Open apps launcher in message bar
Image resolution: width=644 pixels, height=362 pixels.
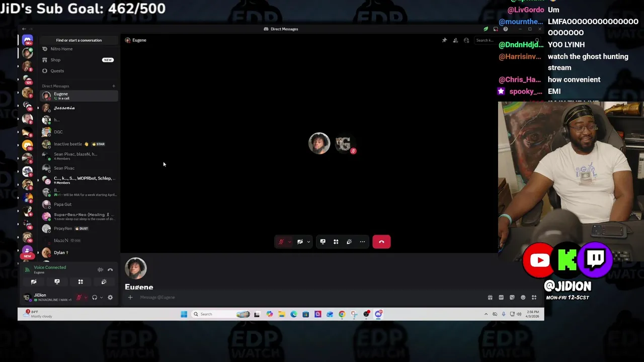point(534,298)
